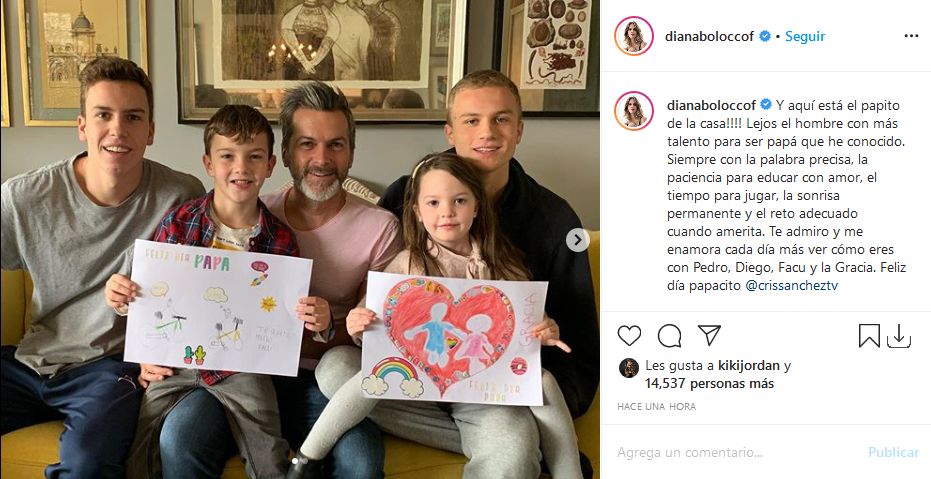Open the HACE UNA HORA timestamp
This screenshot has height=479, width=931.
[x=657, y=407]
